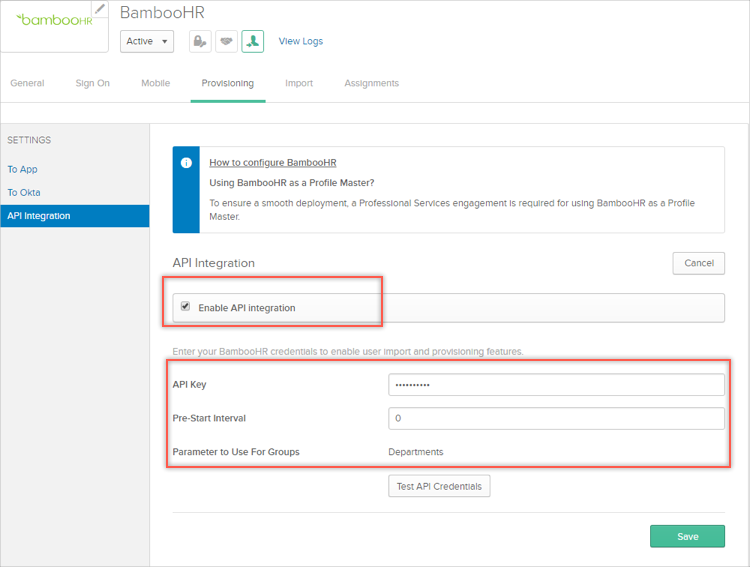This screenshot has height=567, width=750.
Task: Open the Assignments tab
Action: tap(371, 83)
